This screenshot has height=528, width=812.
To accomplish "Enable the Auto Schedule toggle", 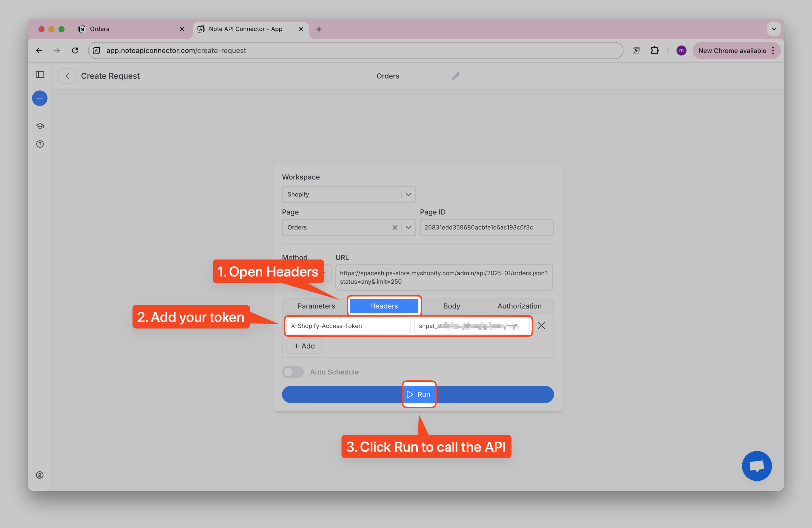I will coord(293,372).
